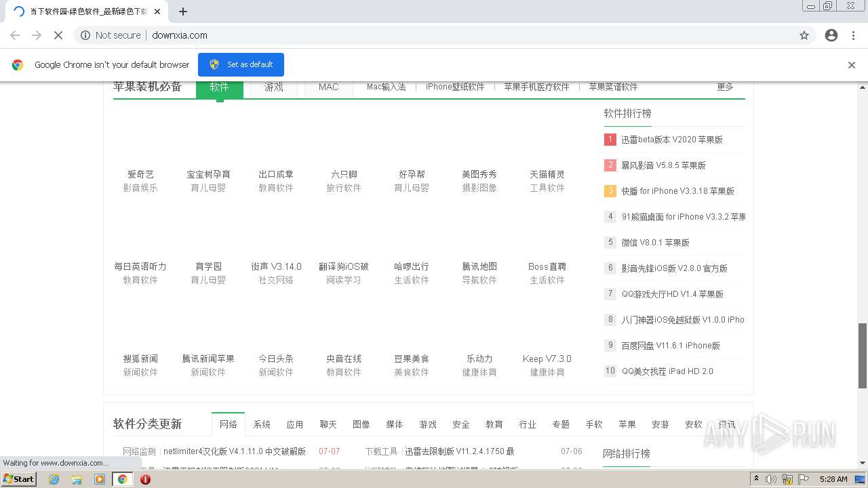Select the 图像 category tab
Screen dimensions: 868x488
point(361,424)
